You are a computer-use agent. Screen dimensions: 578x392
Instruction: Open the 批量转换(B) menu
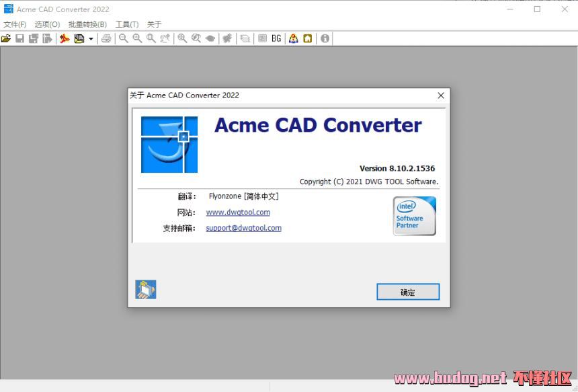[88, 24]
